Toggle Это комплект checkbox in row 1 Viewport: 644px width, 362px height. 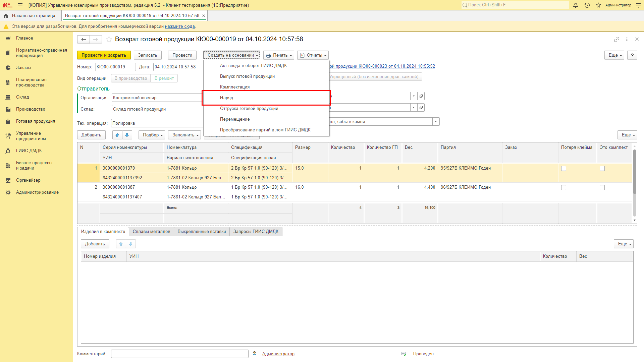click(x=602, y=168)
